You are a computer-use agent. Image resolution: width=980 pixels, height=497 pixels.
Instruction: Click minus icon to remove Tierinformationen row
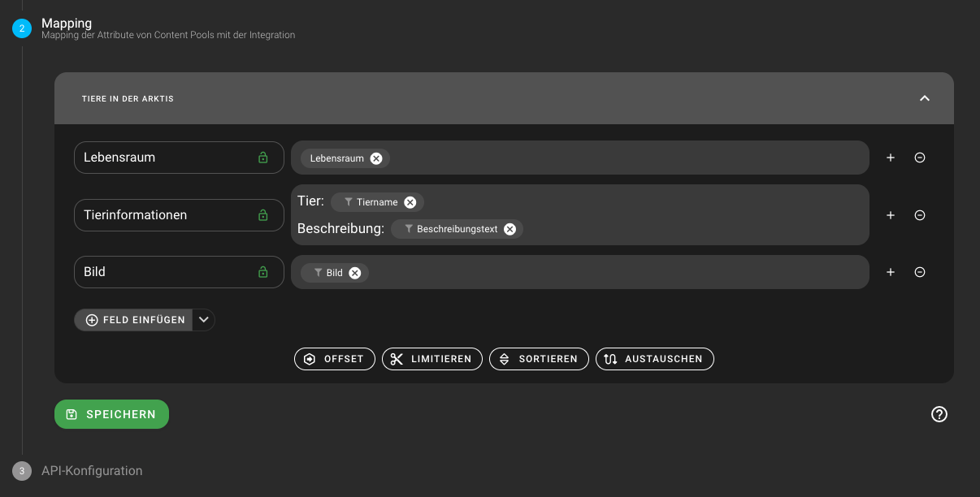pyautogui.click(x=920, y=215)
